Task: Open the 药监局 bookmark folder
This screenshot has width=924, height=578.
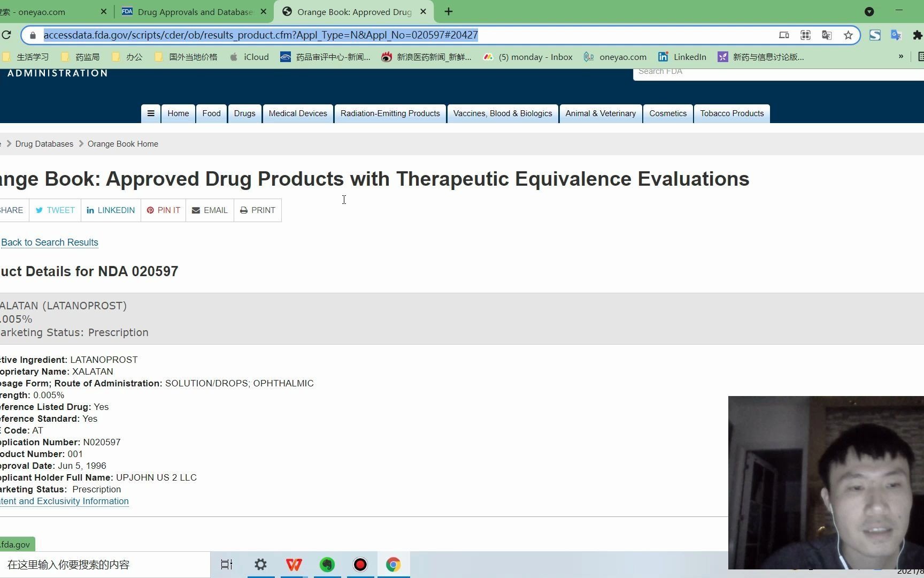Action: click(x=81, y=57)
